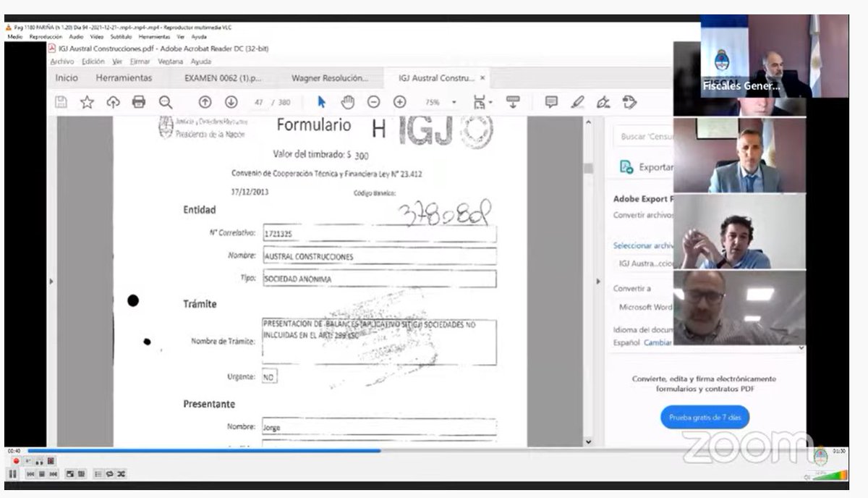
Task: Go to previous page with up arrow
Action: coord(205,102)
